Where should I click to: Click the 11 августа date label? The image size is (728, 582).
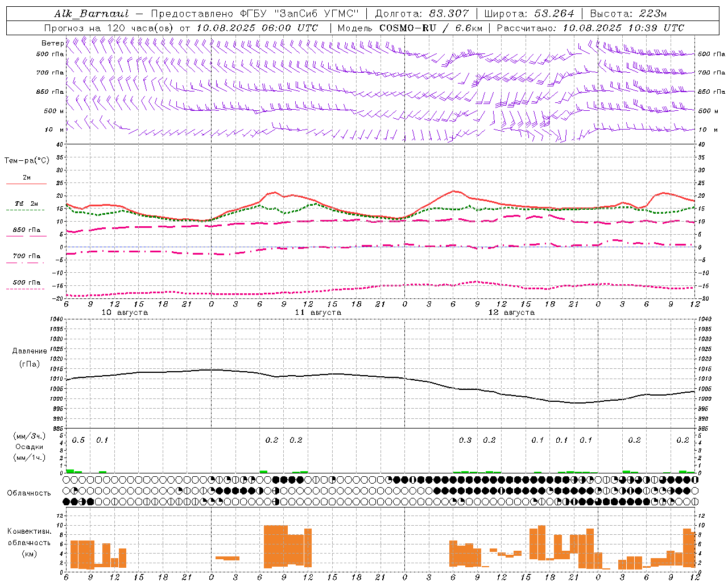click(318, 313)
